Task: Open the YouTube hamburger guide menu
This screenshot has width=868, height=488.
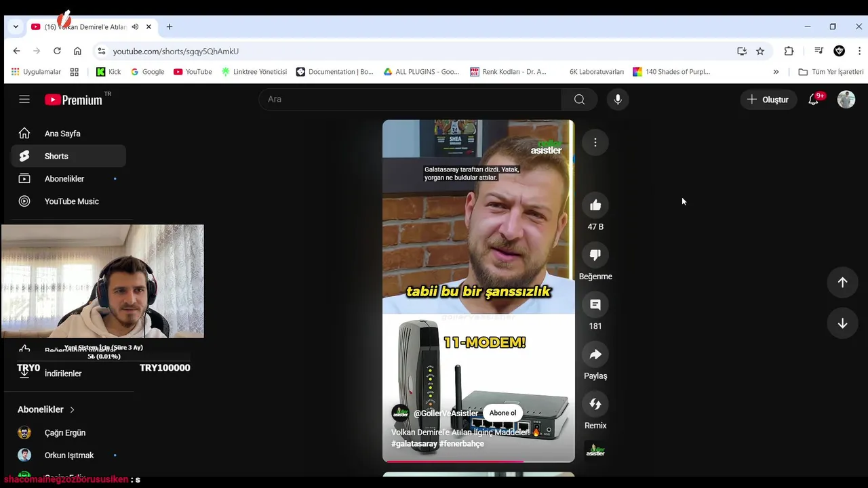Action: click(x=24, y=99)
